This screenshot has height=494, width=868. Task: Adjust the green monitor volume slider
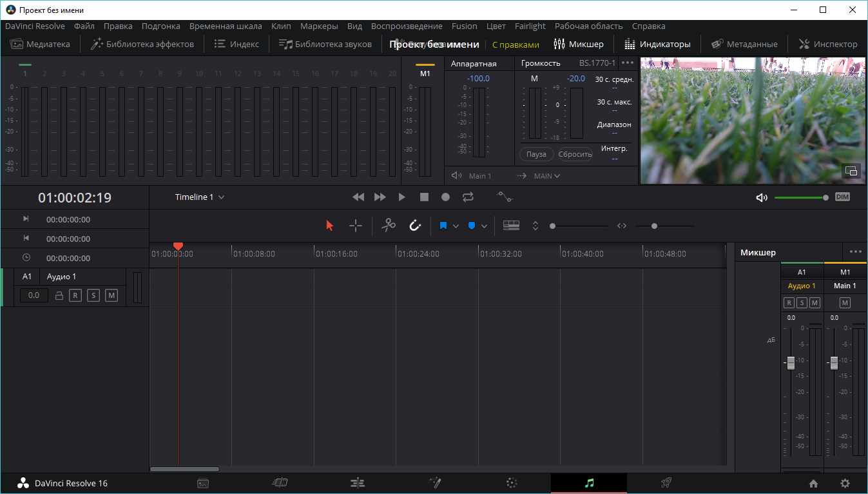coord(802,197)
